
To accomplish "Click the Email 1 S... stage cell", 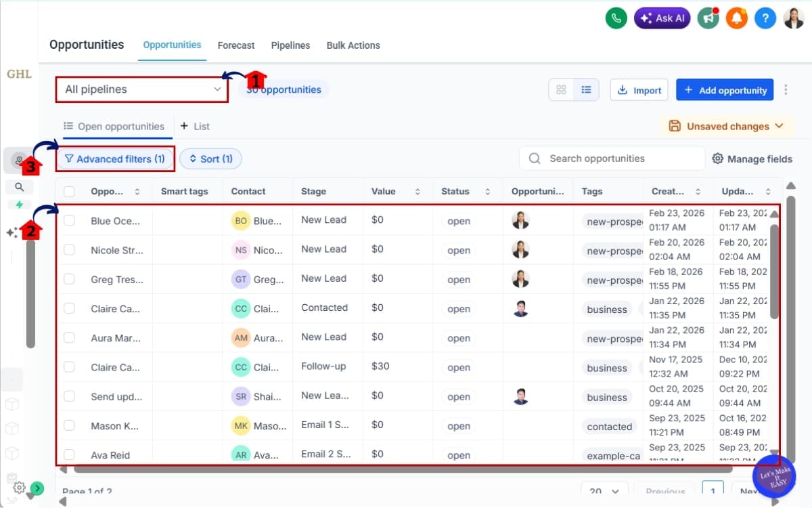I will click(325, 425).
